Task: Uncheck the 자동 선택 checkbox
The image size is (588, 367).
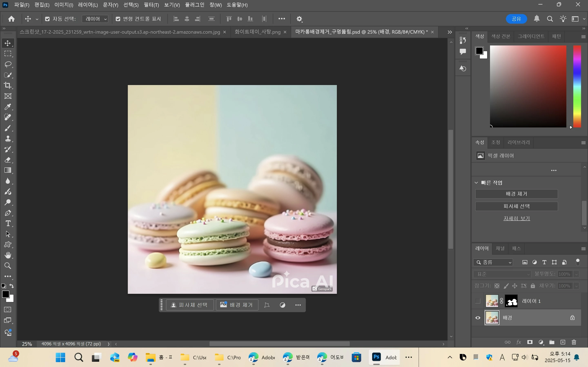Action: coord(47,19)
